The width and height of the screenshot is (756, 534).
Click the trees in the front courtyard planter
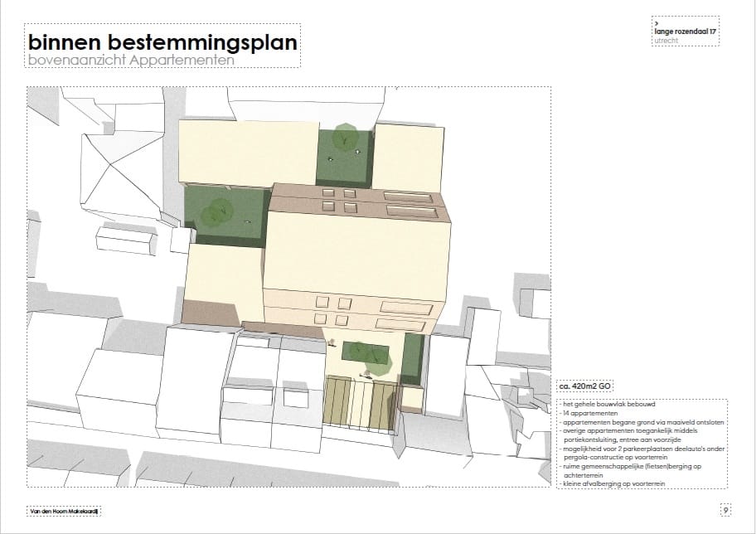click(x=369, y=353)
